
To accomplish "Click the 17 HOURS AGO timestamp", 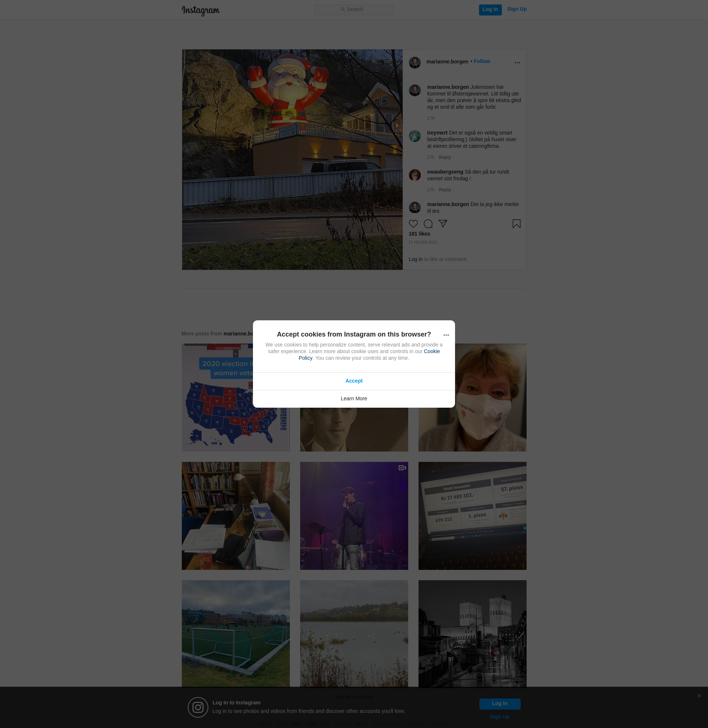I will pyautogui.click(x=423, y=242).
